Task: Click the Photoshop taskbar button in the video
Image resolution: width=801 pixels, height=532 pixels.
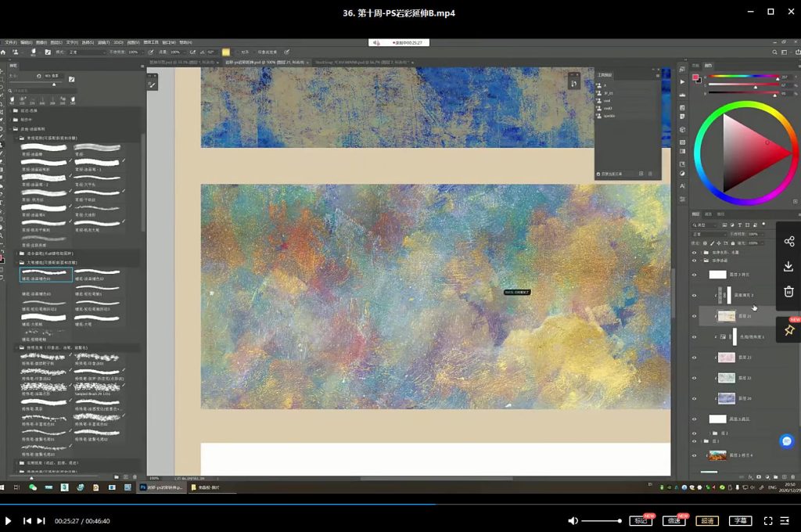Action: [x=161, y=487]
